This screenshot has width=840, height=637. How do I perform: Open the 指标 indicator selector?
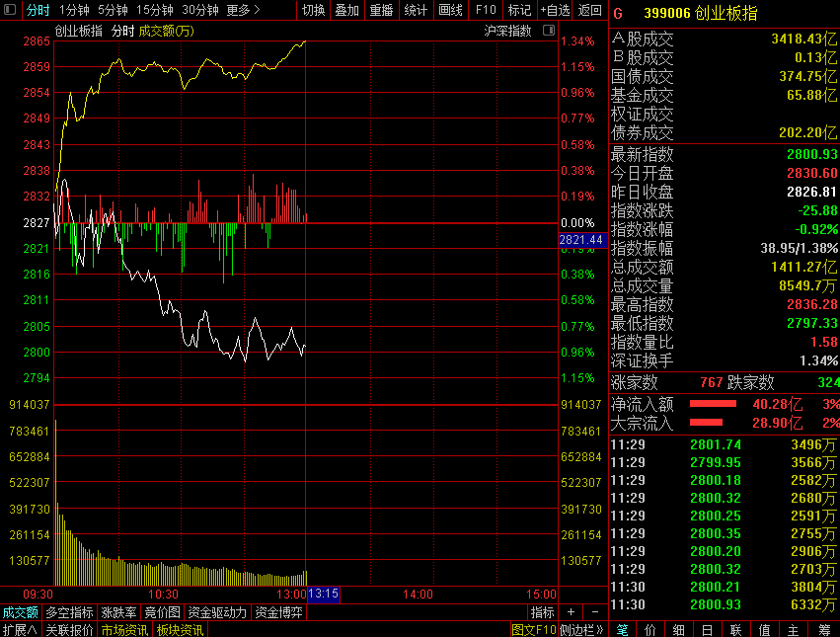pos(542,612)
